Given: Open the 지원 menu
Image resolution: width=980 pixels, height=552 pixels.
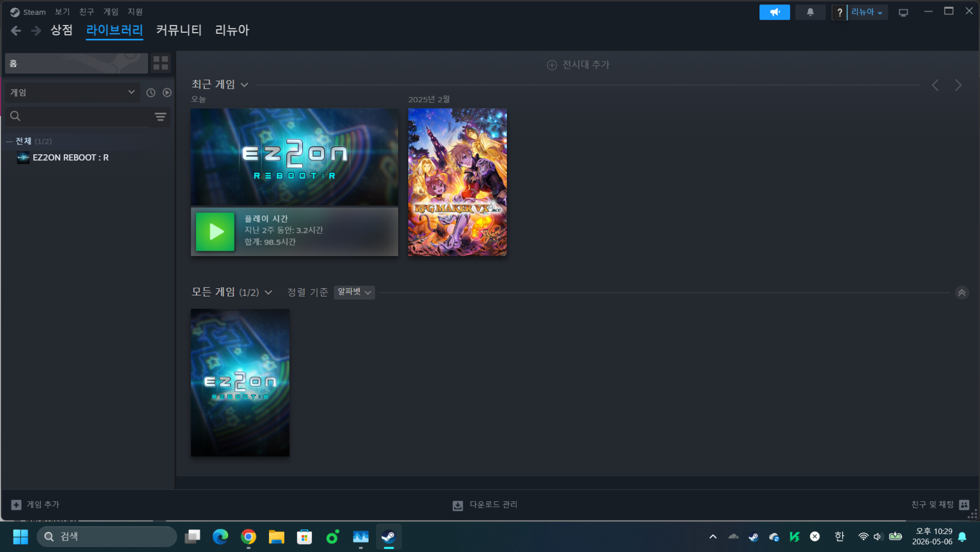Looking at the screenshot, I should pos(135,12).
